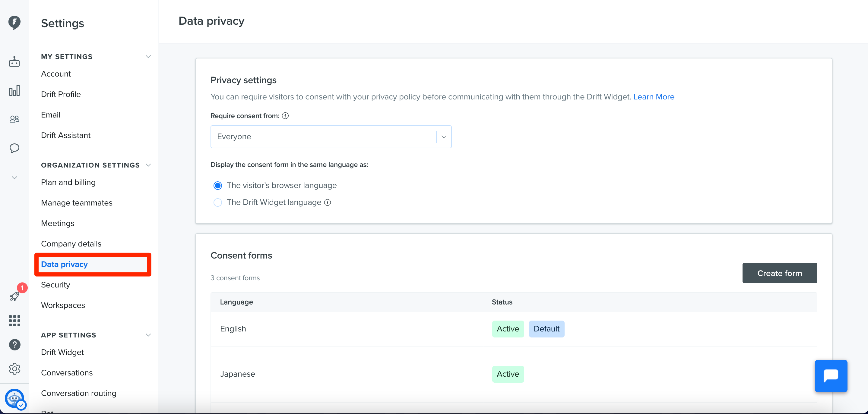Click info icon beside Drift Widget language
Screen dimensions: 868x414
(328, 202)
